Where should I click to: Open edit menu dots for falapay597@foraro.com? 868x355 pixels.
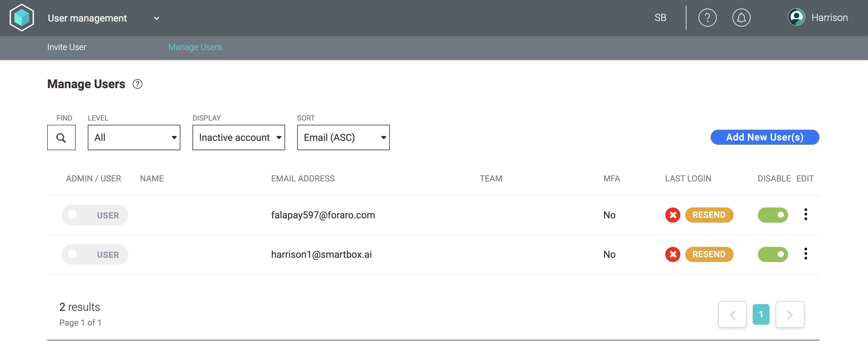[x=805, y=214]
